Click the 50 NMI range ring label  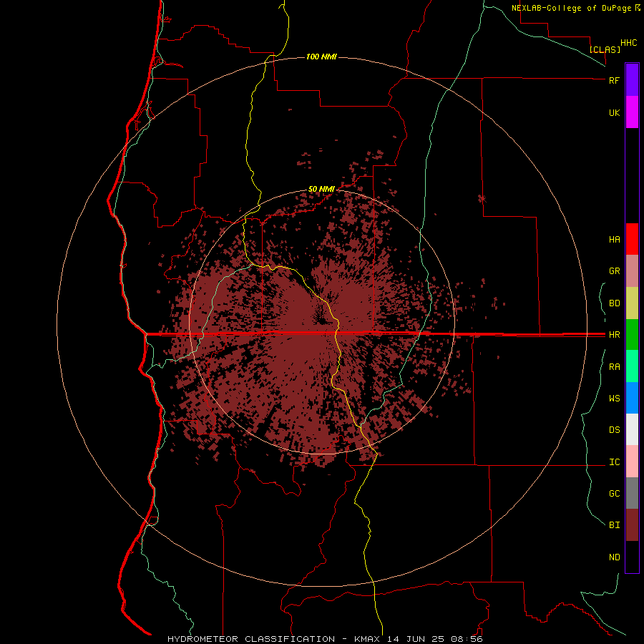(x=321, y=189)
